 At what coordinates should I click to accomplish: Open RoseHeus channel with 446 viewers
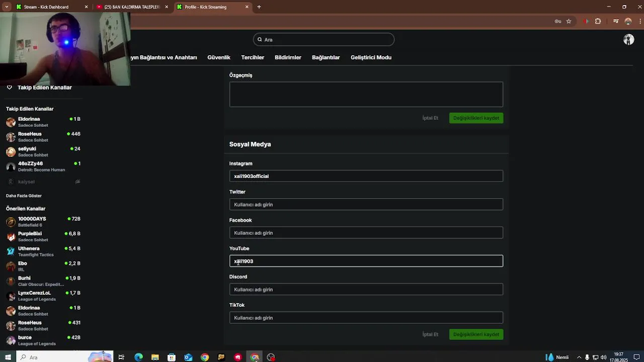point(43,137)
